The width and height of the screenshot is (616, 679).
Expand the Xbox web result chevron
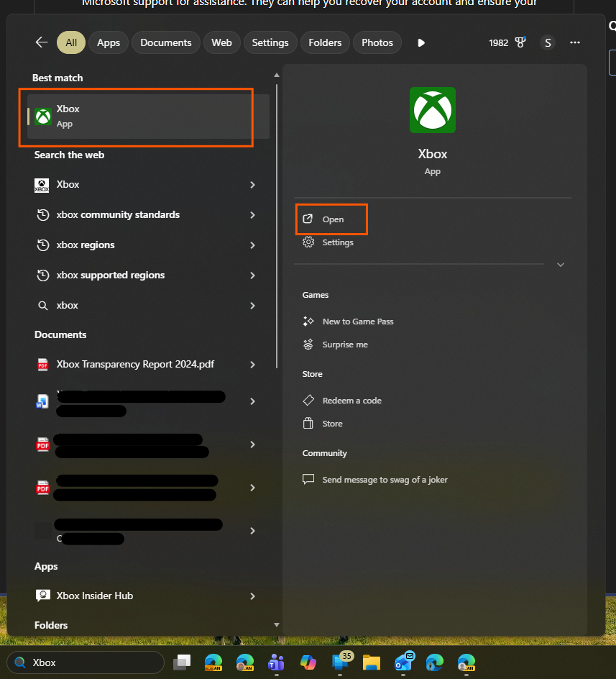(x=252, y=185)
